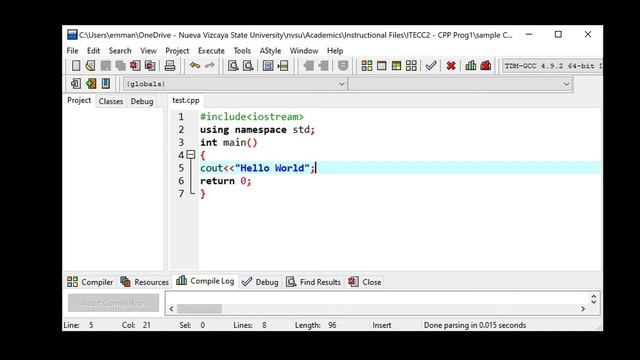Image resolution: width=640 pixels, height=360 pixels.
Task: Click the Go to line toolbar icon
Action: [x=283, y=66]
